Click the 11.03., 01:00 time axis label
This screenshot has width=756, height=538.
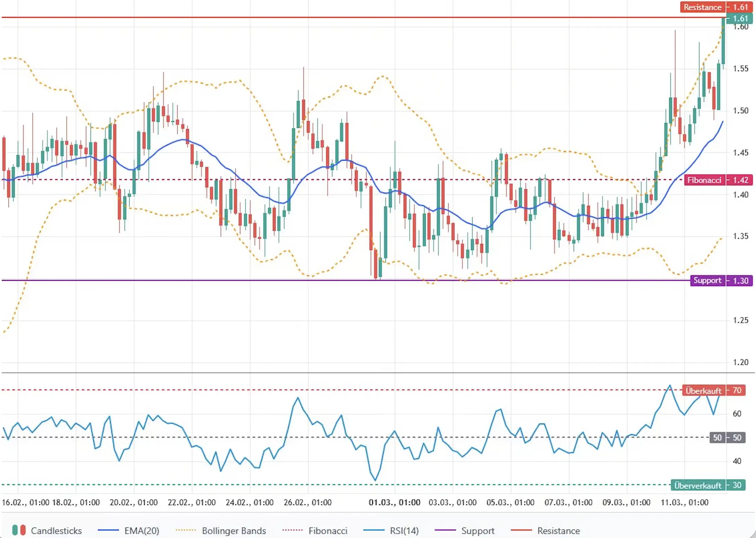(x=684, y=502)
